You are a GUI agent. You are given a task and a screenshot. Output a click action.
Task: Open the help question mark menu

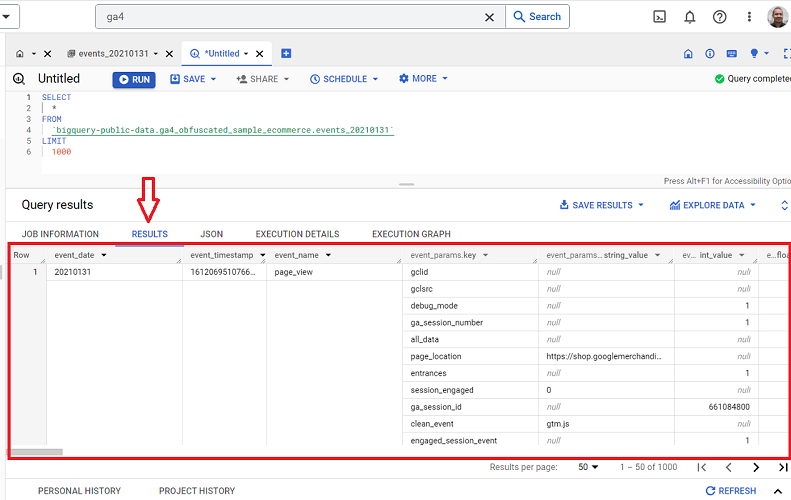[719, 17]
